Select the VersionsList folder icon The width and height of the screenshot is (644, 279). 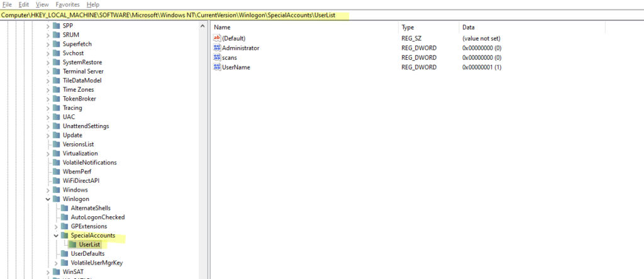coord(56,145)
